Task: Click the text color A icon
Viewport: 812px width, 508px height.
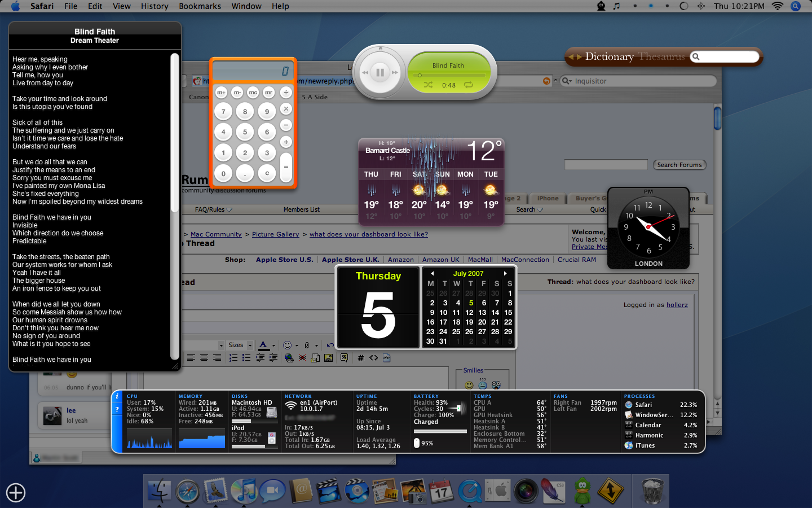Action: pos(263,345)
